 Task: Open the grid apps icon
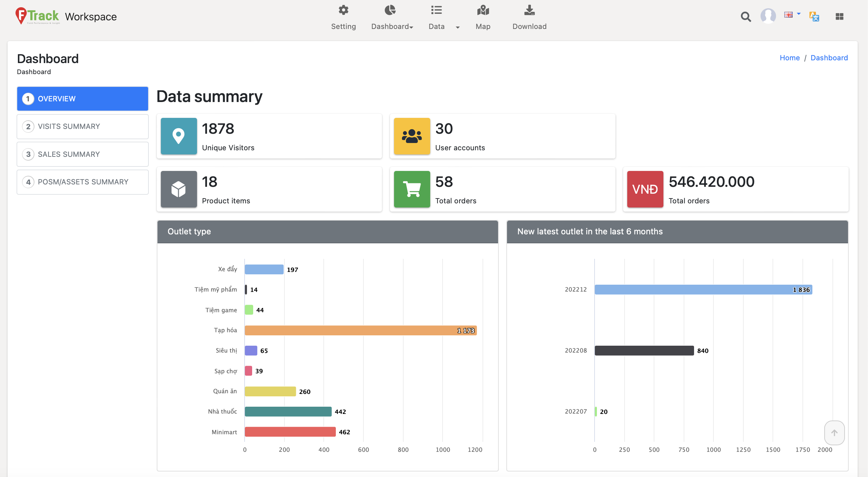click(839, 16)
